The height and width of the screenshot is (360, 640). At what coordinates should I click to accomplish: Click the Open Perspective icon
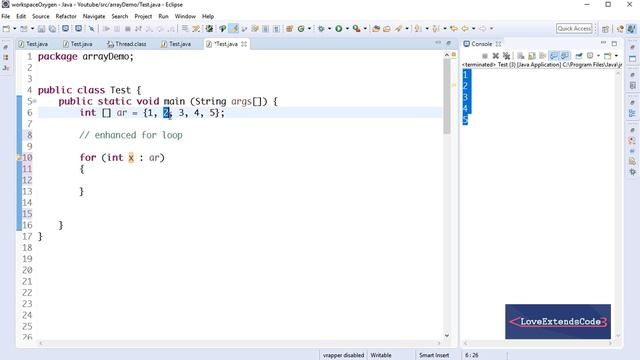[605, 29]
